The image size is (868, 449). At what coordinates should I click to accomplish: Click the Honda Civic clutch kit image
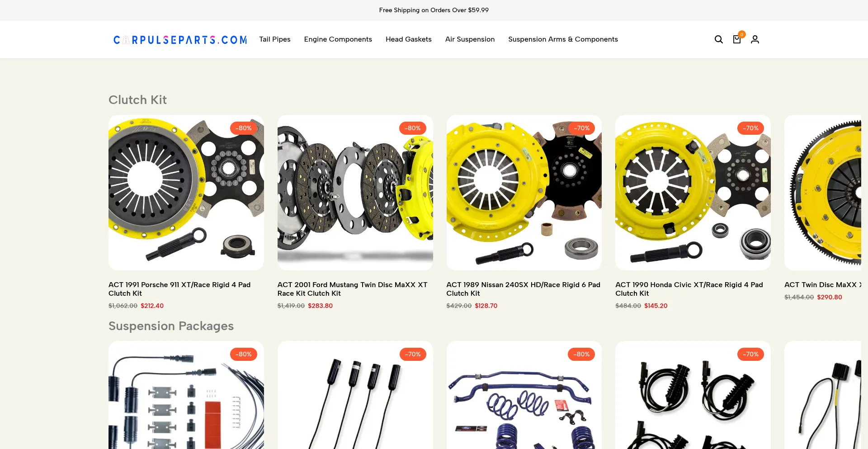click(693, 193)
